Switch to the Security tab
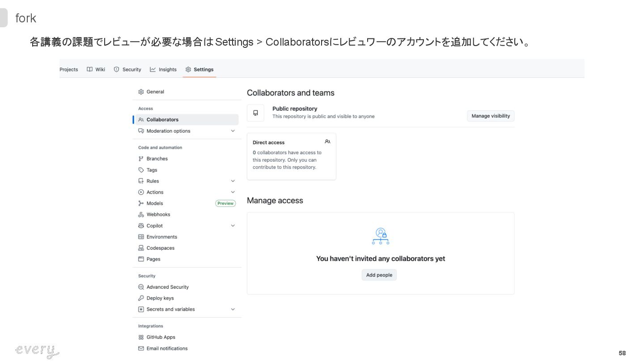The height and width of the screenshot is (362, 644). [x=127, y=70]
